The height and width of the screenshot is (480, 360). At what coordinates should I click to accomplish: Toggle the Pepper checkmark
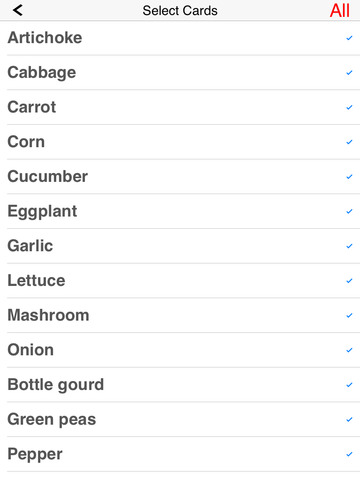(x=349, y=454)
